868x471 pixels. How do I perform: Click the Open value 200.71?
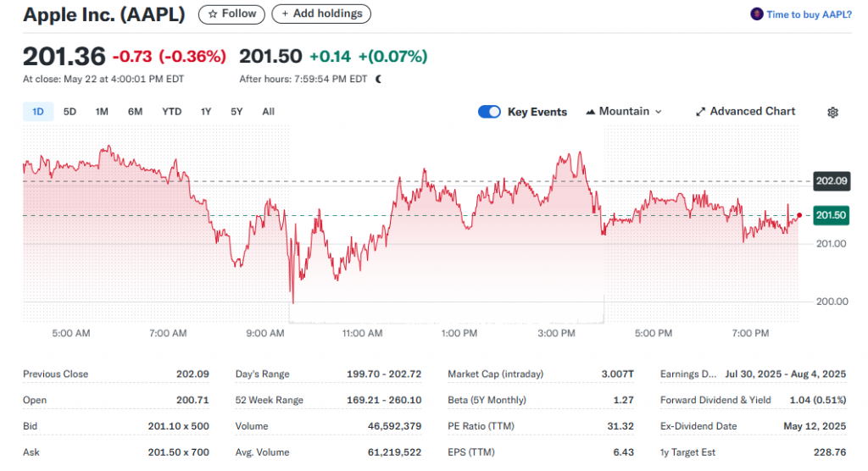[x=192, y=400]
